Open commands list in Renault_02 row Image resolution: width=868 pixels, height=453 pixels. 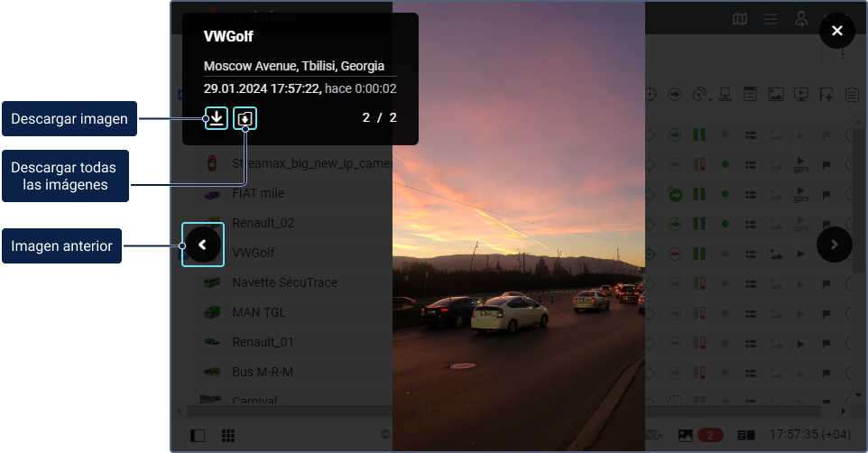point(751,225)
